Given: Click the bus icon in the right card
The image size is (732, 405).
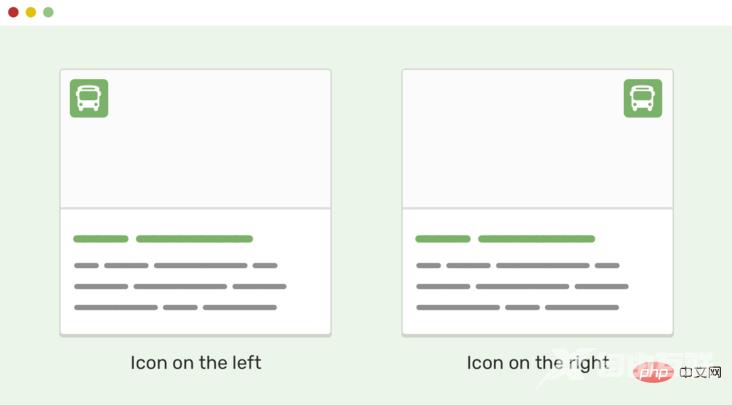Looking at the screenshot, I should pos(643,98).
